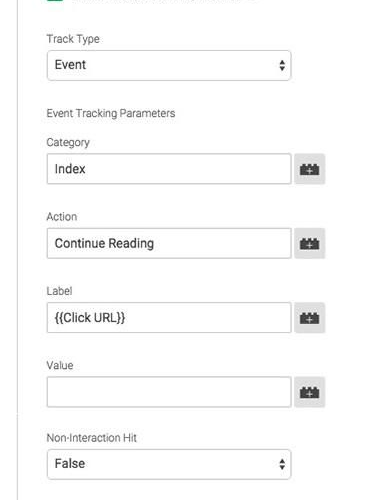The width and height of the screenshot is (381, 500).
Task: Click the Value field label
Action: pos(60,365)
